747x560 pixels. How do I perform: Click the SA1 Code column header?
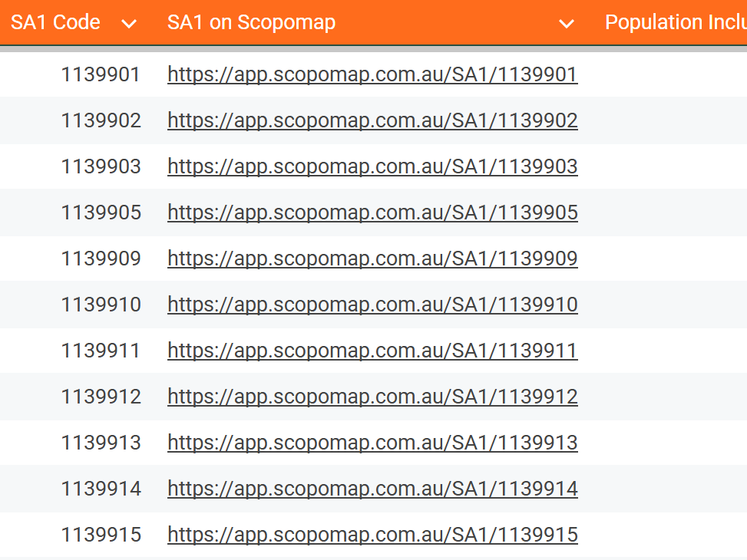point(55,22)
